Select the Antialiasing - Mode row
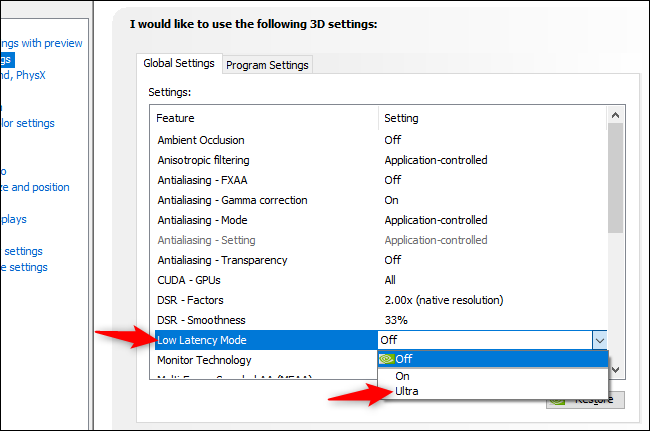 (x=202, y=220)
